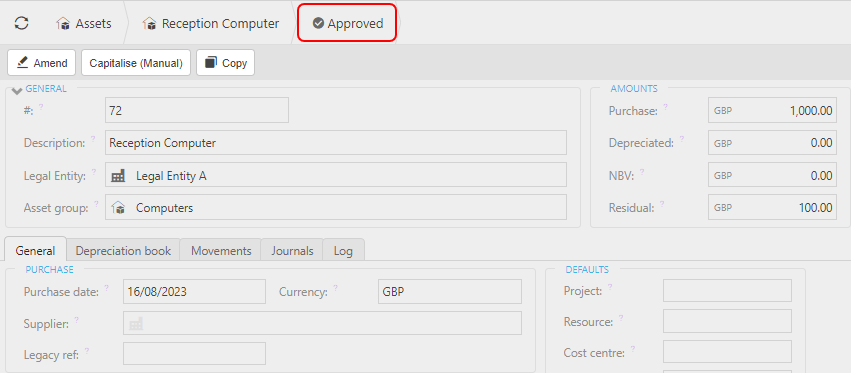Viewport: 851px width, 373px height.
Task: Click the Description field
Action: click(x=335, y=143)
